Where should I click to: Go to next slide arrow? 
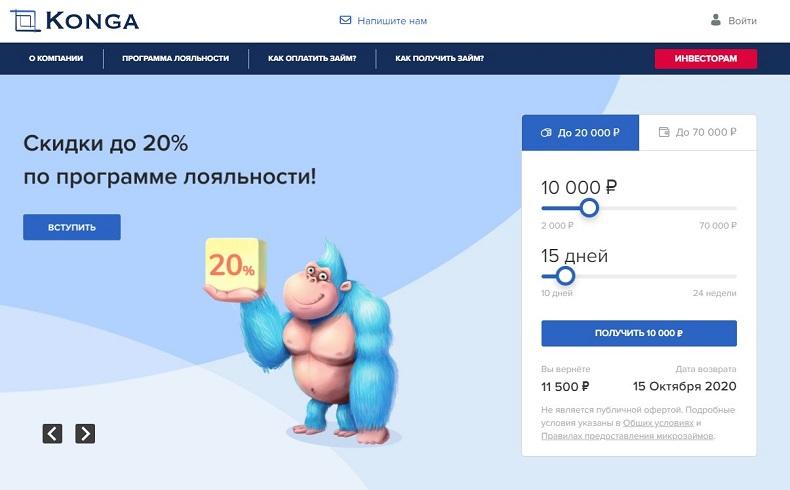point(85,434)
